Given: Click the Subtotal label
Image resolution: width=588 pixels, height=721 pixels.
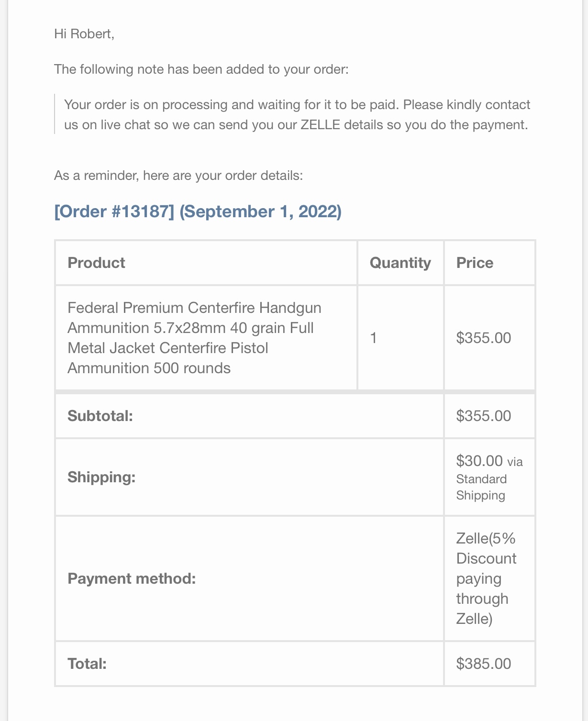Looking at the screenshot, I should (100, 416).
